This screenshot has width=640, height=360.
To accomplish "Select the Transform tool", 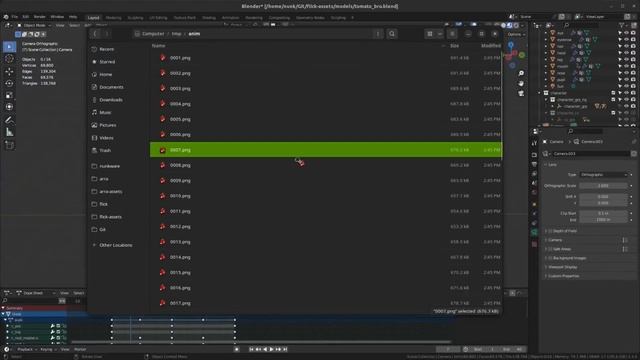I will click(9, 107).
